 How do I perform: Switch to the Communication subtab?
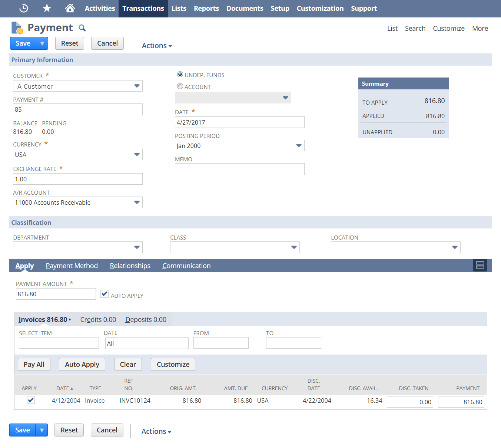tap(186, 266)
